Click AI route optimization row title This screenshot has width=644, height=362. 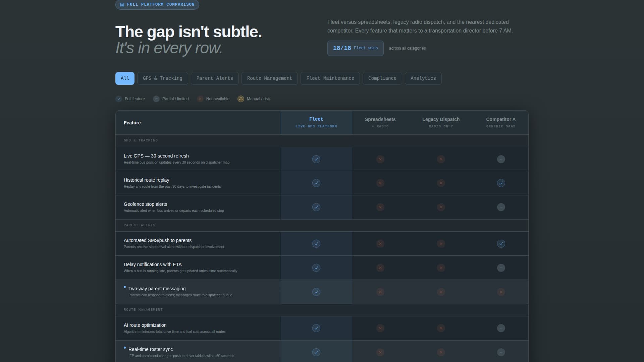[145, 325]
